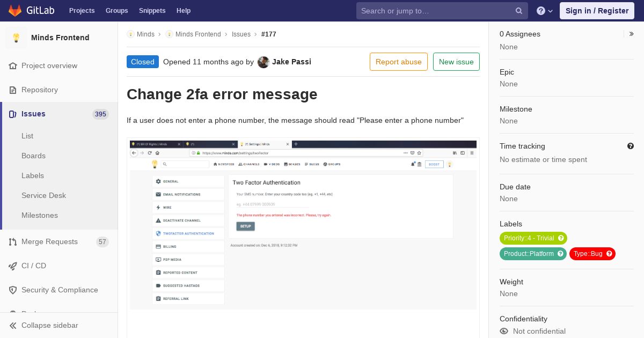Screen dimensions: 644x338
Task: Click the Report abuse button
Action: coord(399,62)
